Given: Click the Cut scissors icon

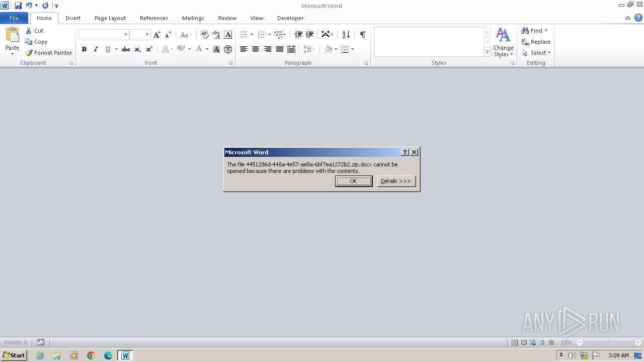Looking at the screenshot, I should (x=29, y=31).
